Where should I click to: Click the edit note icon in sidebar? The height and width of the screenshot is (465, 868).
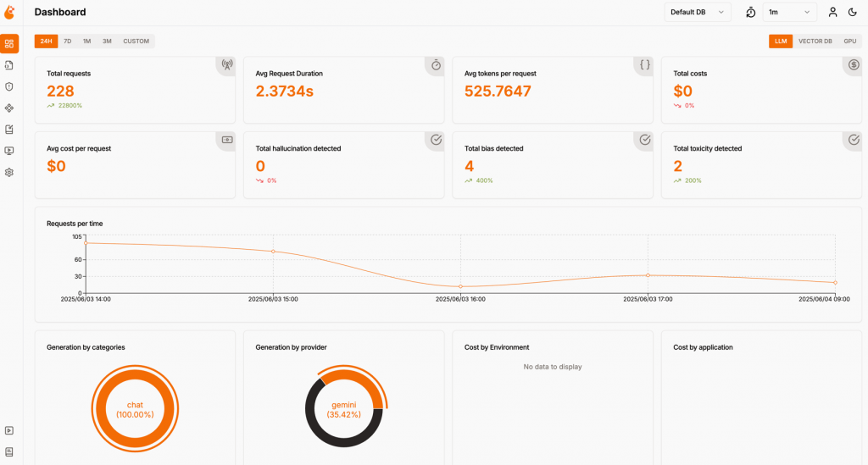point(9,130)
